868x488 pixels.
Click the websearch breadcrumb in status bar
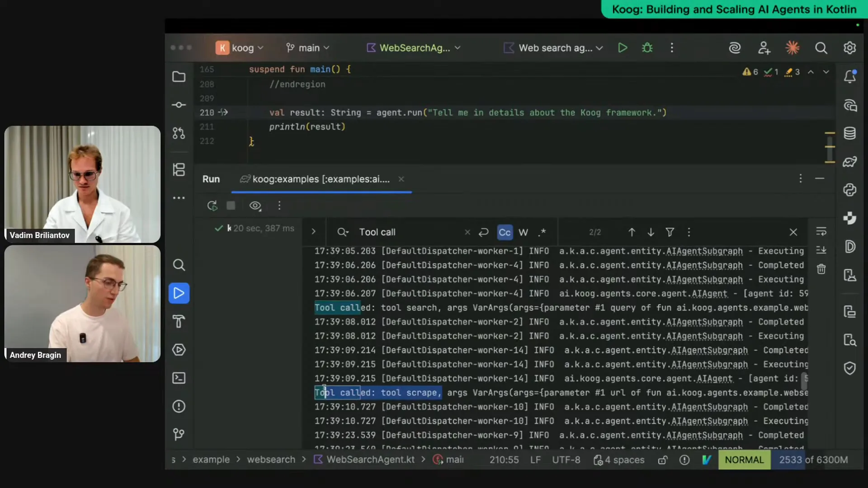tap(271, 460)
